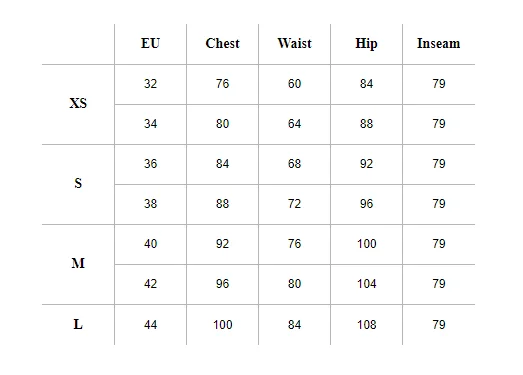Select chest value 96 cell
This screenshot has height=375, width=523.
[x=222, y=284]
